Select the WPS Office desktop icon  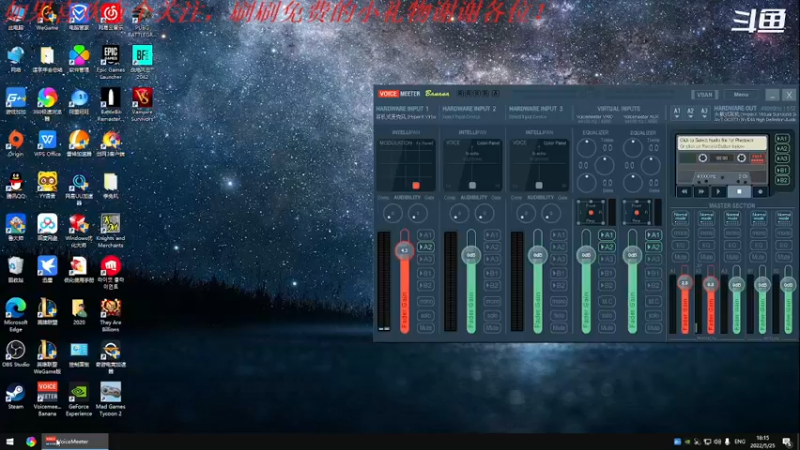point(47,143)
